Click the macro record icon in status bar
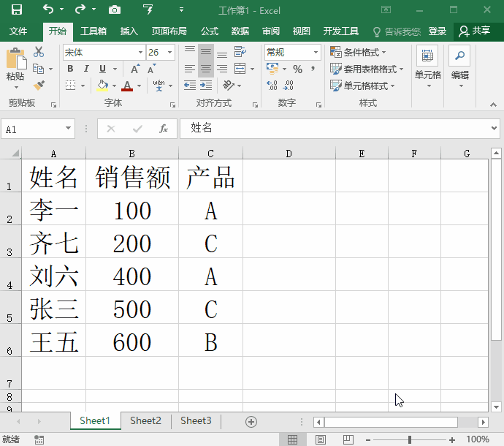 tap(39, 439)
